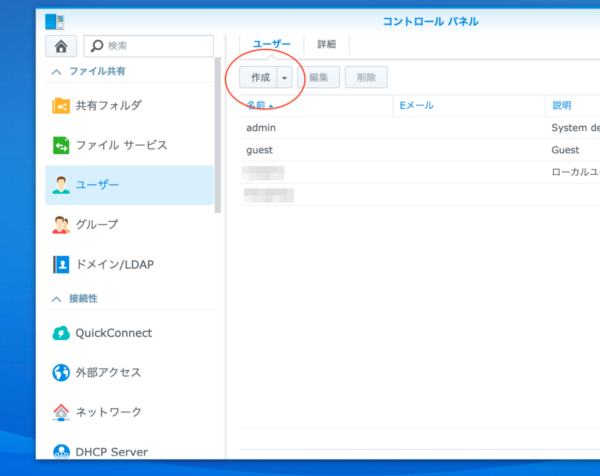Open the QuickConnect cloud icon
Viewport: 600px width, 476px height.
tap(61, 333)
